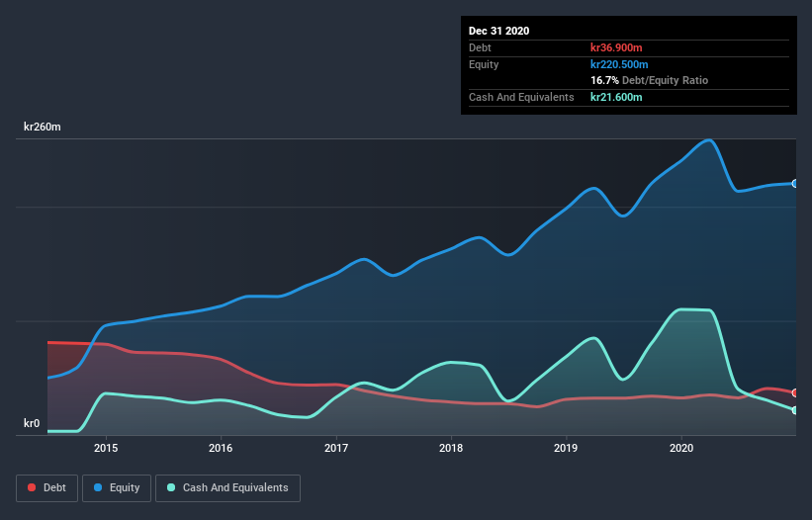Click the Dec 31 2020 tooltip title

point(498,31)
